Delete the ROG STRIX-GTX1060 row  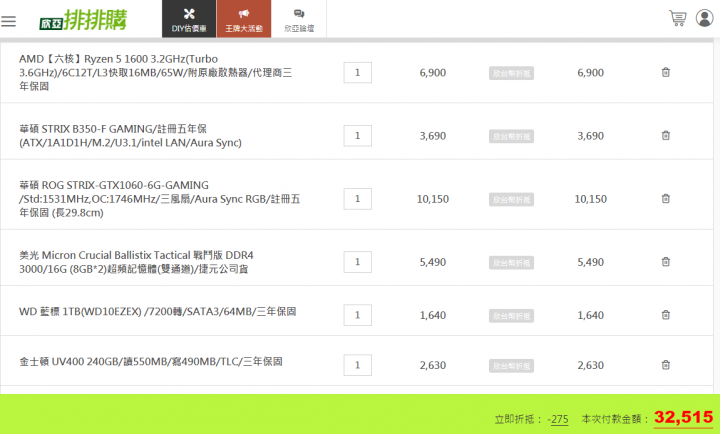tap(665, 198)
